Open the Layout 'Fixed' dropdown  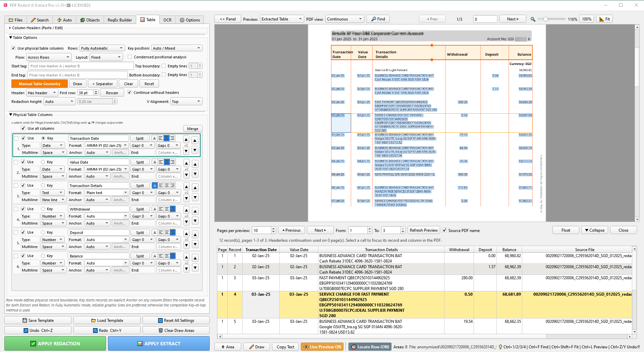click(x=106, y=57)
